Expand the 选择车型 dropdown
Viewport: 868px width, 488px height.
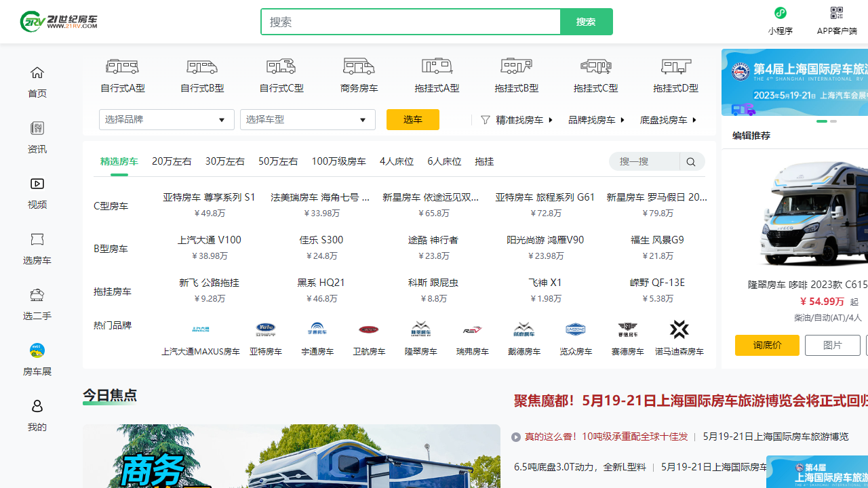click(307, 119)
